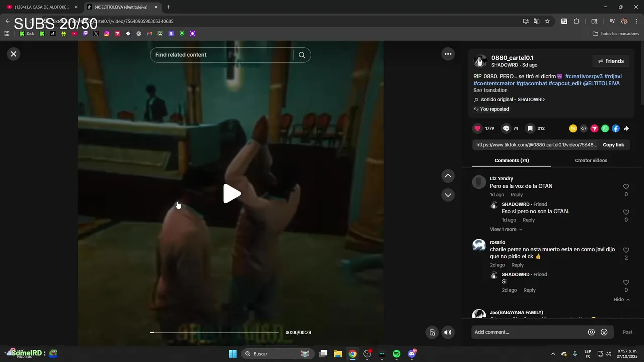The height and width of the screenshot is (362, 644).
Task: Unlike the video with the red heart
Action: click(x=478, y=128)
